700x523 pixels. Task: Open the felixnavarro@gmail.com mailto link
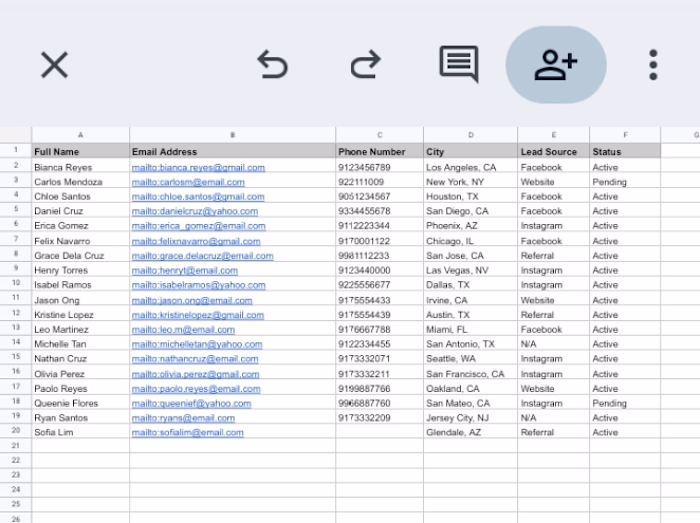pyautogui.click(x=196, y=241)
